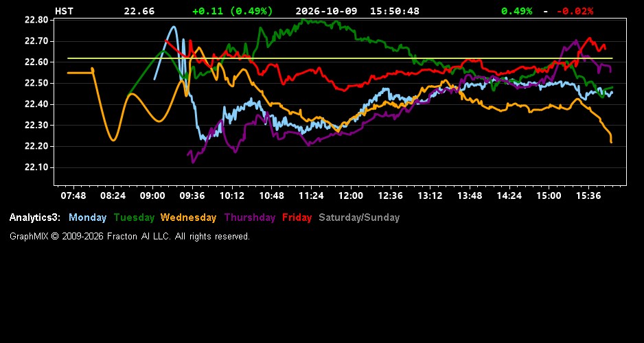Screen dimensions: 644x343
Task: Select the Thurshday legend entry
Action: point(250,218)
